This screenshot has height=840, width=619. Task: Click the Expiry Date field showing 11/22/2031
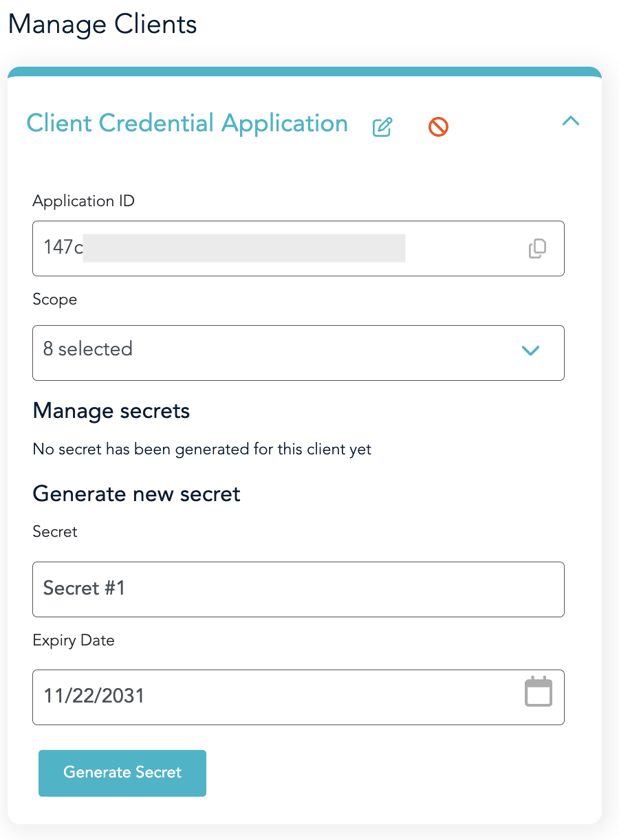(x=206, y=697)
